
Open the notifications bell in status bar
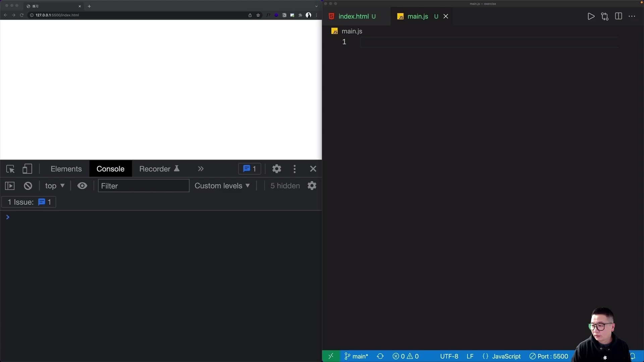point(633,356)
